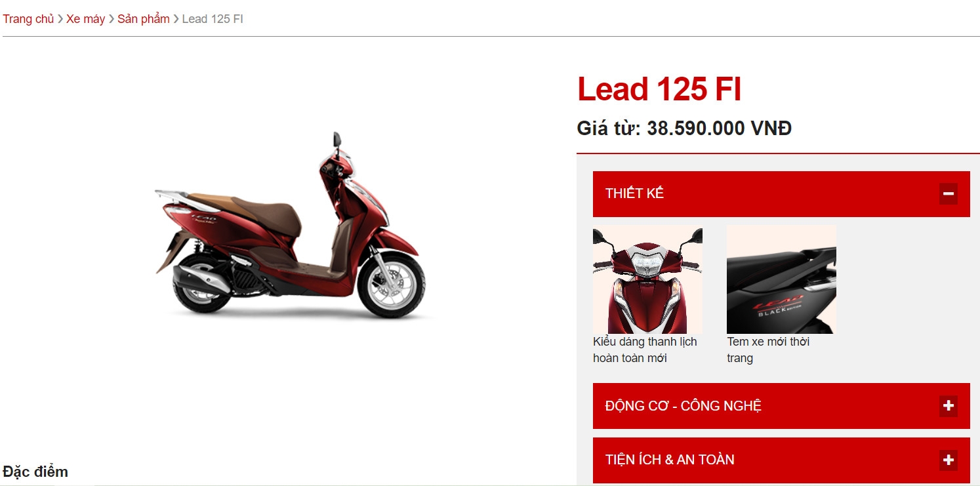
Task: Open ĐỘNG CƠ - CÔNG NGHỆ accordion header
Action: [781, 406]
